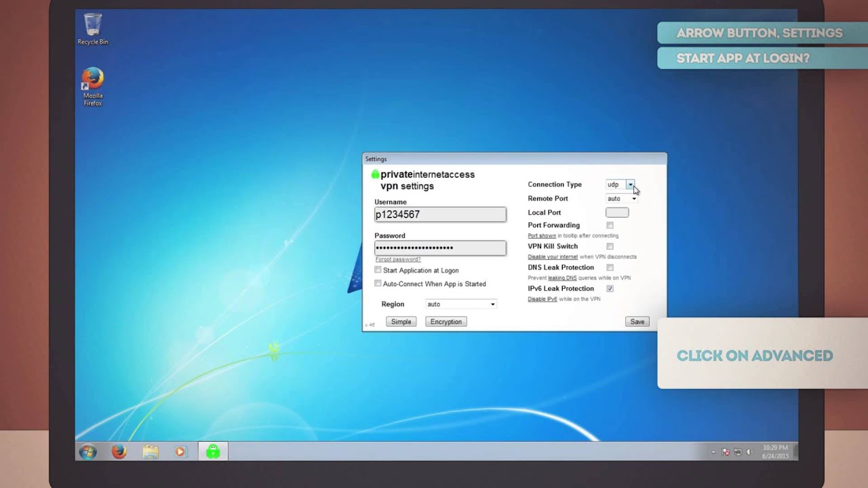This screenshot has height=488, width=868.
Task: Open Mozilla Firefox desktop shortcut
Action: (x=93, y=87)
